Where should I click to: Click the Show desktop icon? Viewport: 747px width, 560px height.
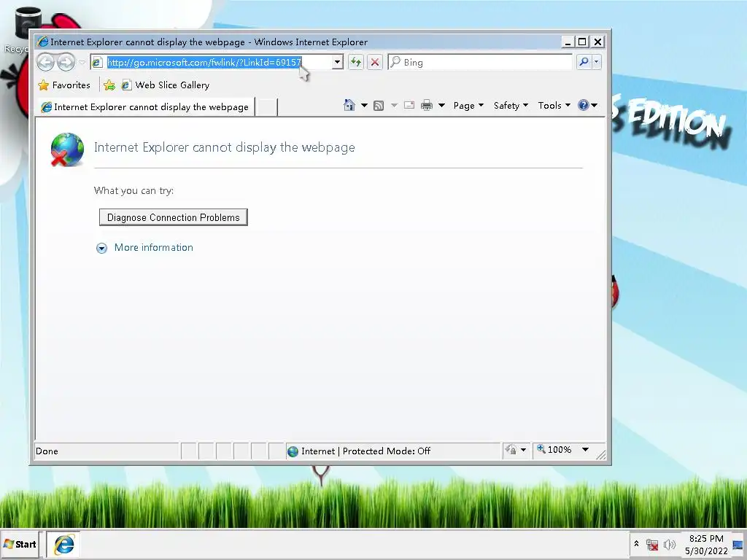(739, 545)
